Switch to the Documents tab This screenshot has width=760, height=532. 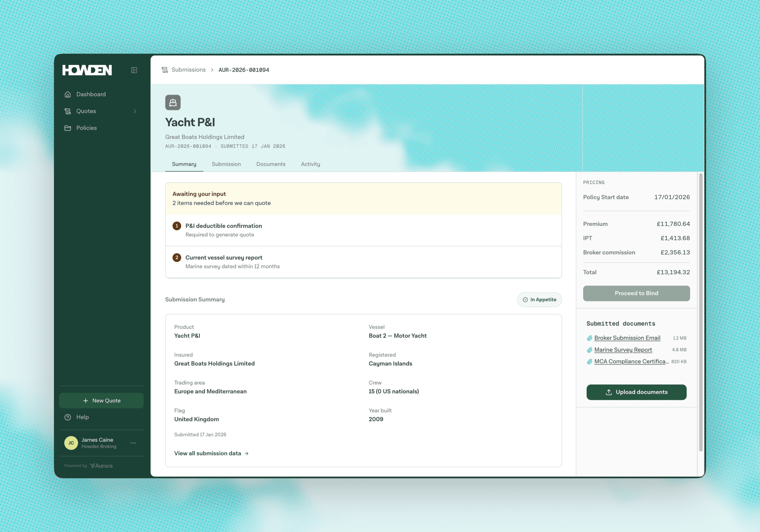[x=270, y=164]
